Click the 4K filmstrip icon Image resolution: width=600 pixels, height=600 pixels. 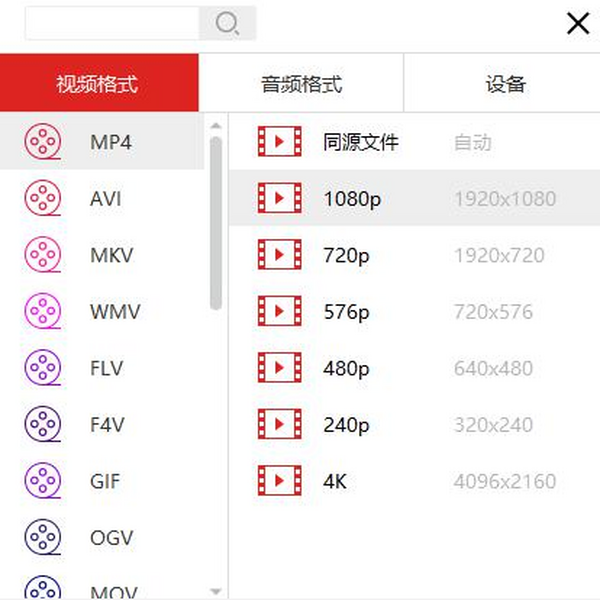280,480
